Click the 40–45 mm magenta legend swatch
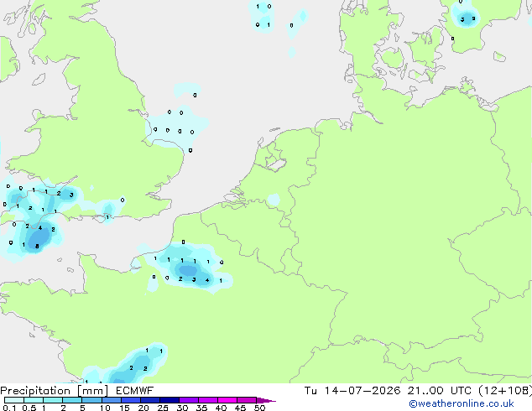532x411 pixels. pos(227,400)
